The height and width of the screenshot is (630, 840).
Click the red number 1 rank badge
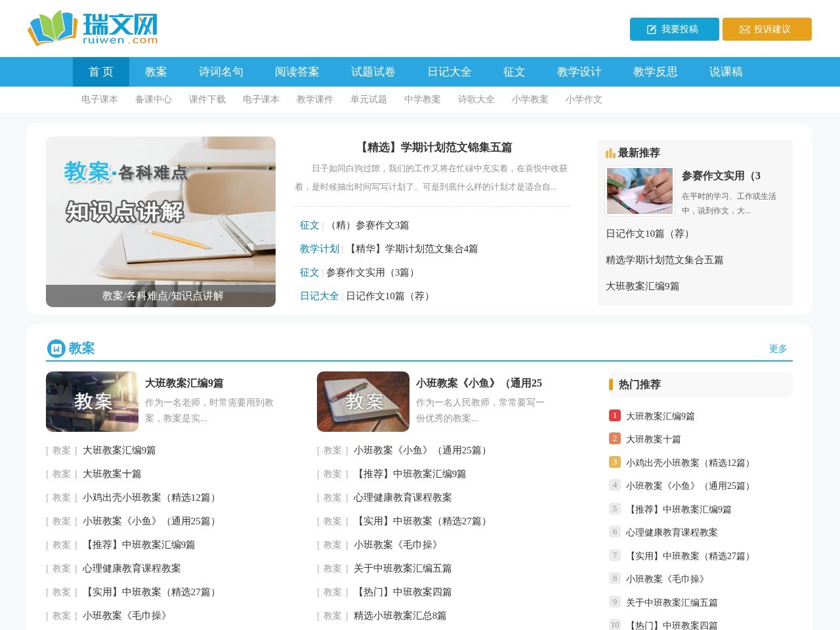coord(614,415)
